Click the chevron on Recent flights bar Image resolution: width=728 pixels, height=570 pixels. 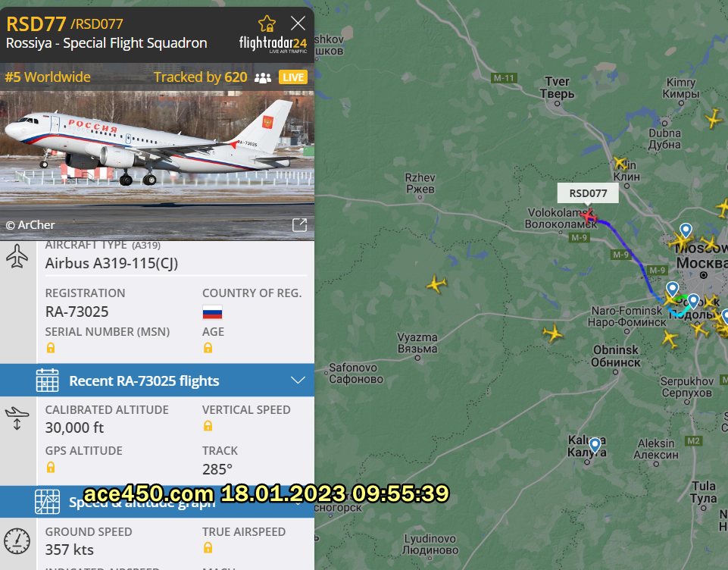[298, 381]
